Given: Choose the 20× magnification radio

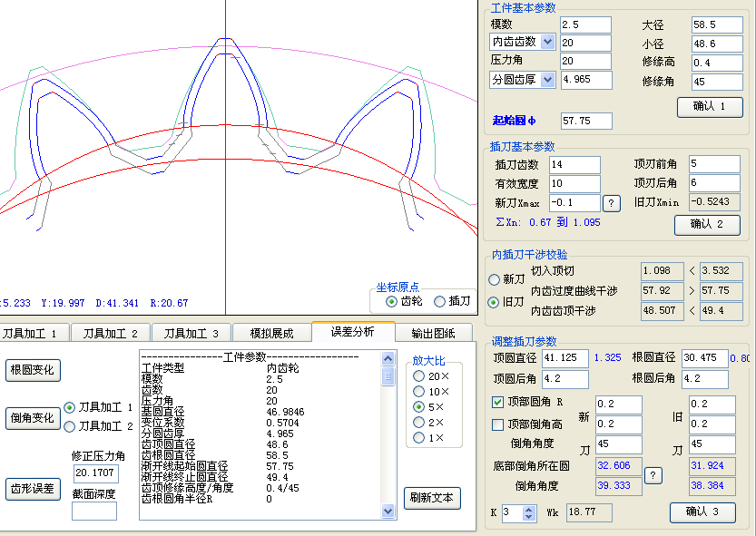Looking at the screenshot, I should coord(418,376).
